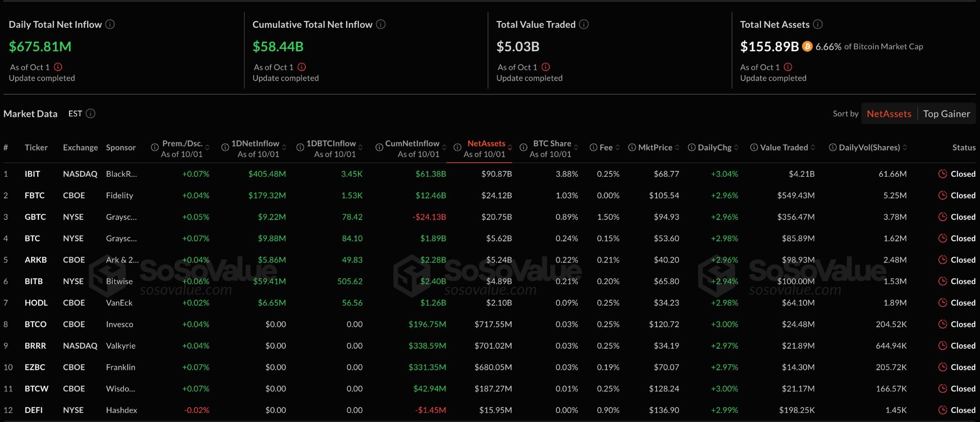980x422 pixels.
Task: Click info icon next to Total Net Assets
Action: [x=818, y=24]
